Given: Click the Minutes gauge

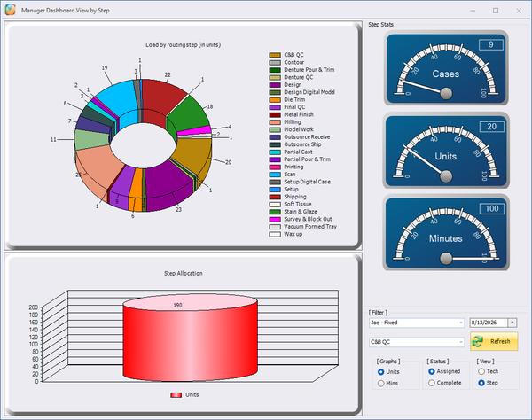Looking at the screenshot, I should click(446, 232).
